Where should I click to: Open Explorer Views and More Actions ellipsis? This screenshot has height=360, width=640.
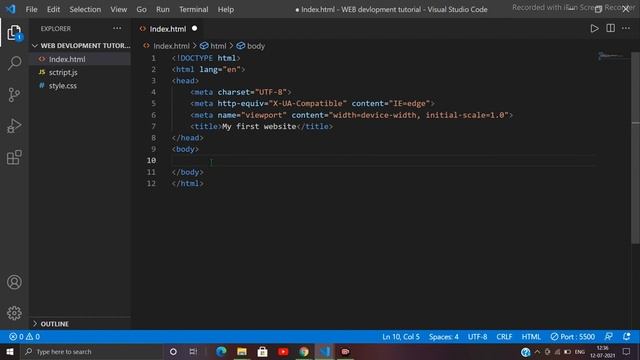117,29
